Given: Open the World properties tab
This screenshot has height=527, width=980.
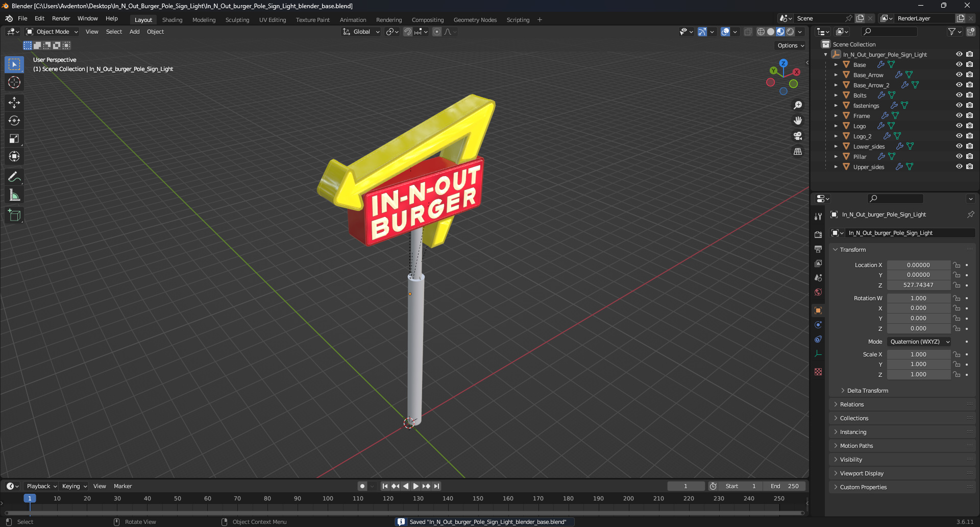Looking at the screenshot, I should click(818, 292).
